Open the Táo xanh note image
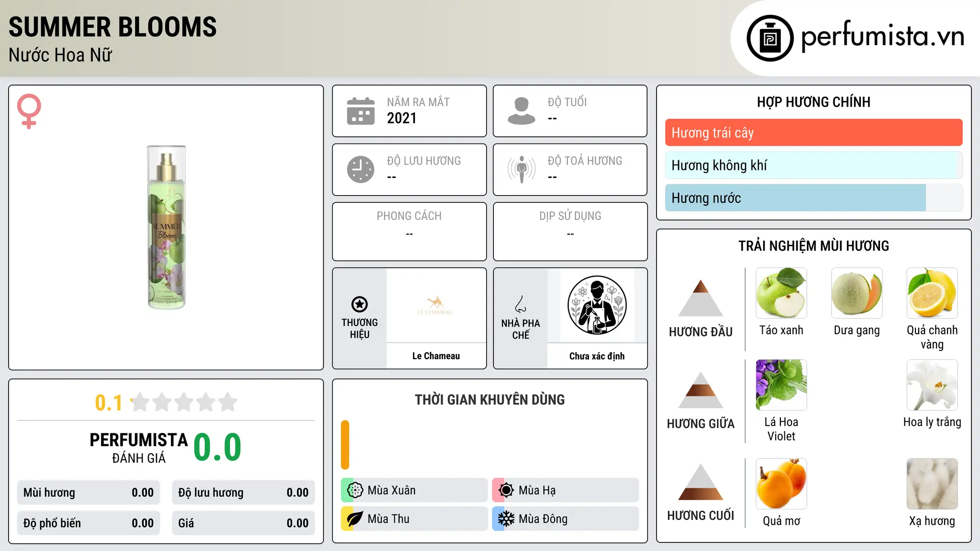Viewport: 980px width, 551px height. [781, 293]
